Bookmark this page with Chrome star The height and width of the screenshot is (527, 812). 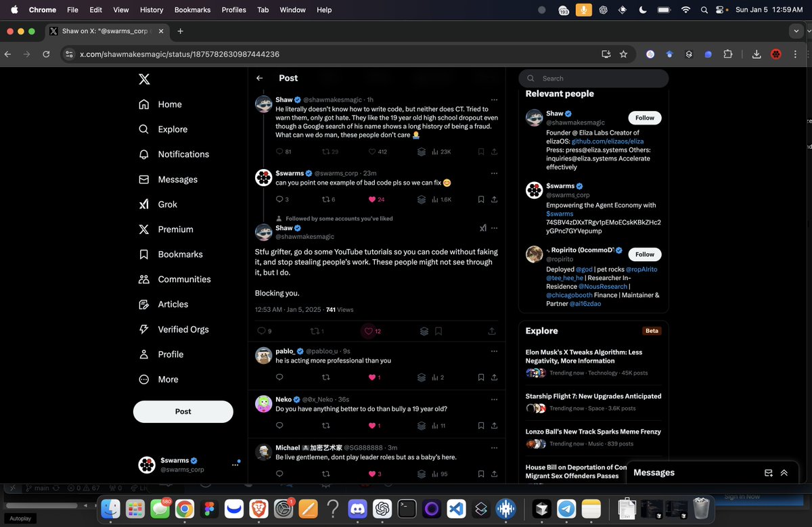pyautogui.click(x=623, y=54)
